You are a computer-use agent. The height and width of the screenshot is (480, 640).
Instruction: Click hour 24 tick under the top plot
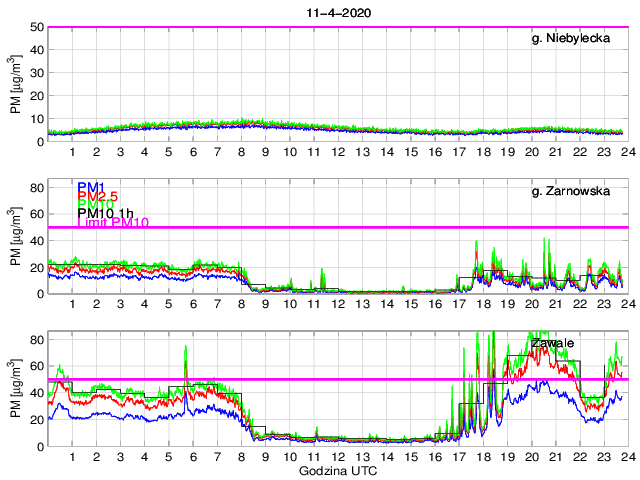[x=626, y=152]
